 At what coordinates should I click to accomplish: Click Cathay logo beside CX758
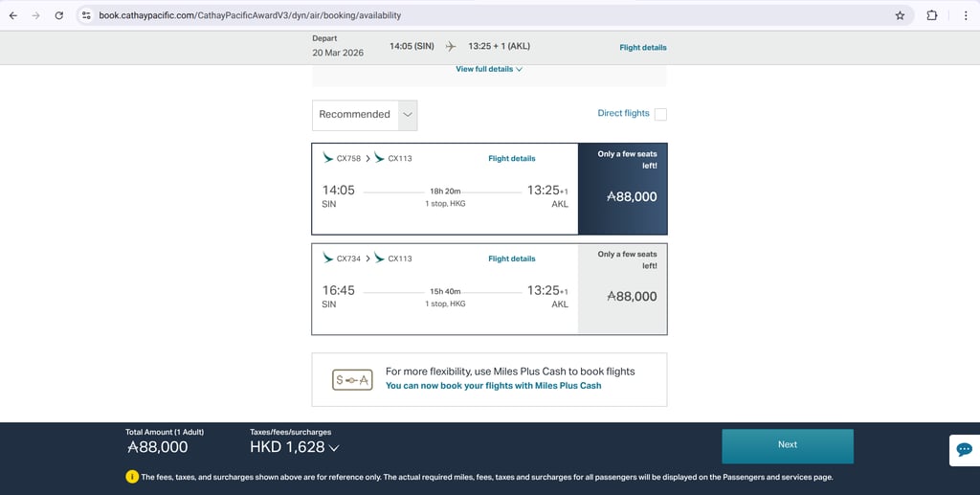[328, 158]
